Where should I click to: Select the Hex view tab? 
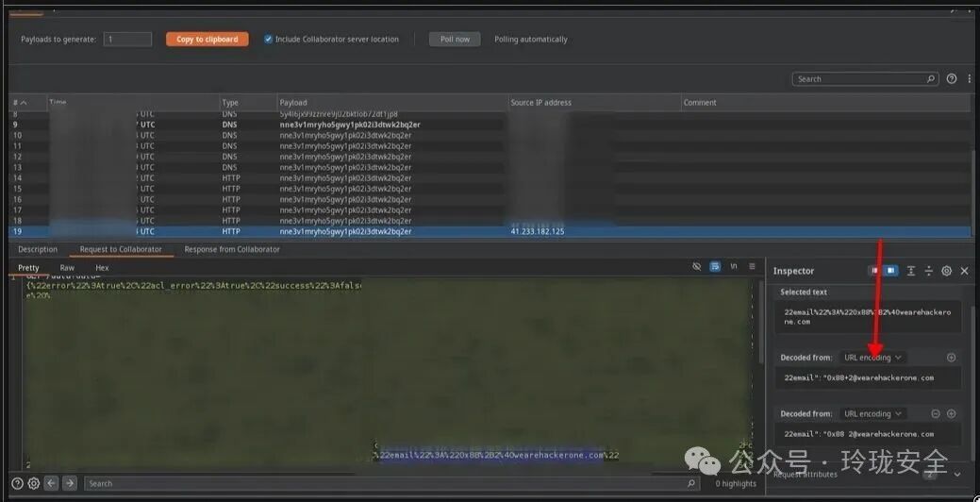pos(102,268)
